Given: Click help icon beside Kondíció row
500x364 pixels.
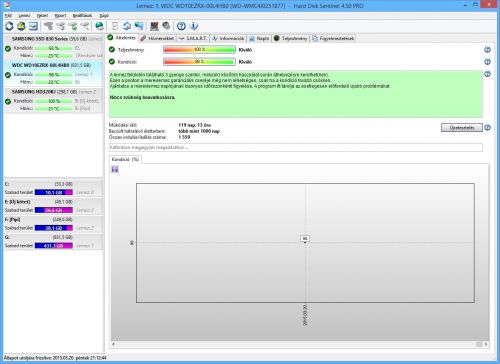Looking at the screenshot, I should click(x=487, y=62).
